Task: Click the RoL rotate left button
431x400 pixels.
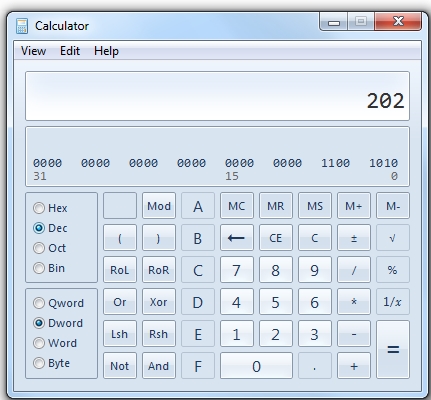Action: pos(120,270)
